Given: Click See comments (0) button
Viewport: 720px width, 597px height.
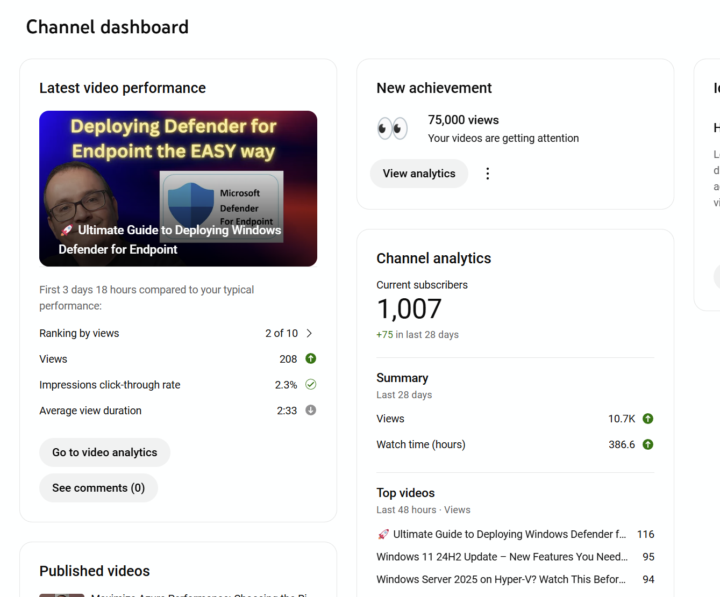Looking at the screenshot, I should tap(99, 488).
